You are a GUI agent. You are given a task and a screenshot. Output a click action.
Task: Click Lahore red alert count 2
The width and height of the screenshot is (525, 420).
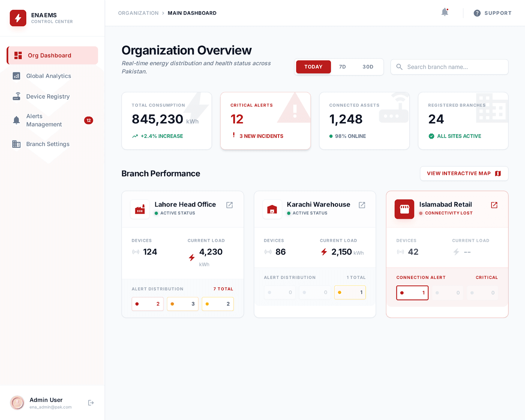(148, 304)
